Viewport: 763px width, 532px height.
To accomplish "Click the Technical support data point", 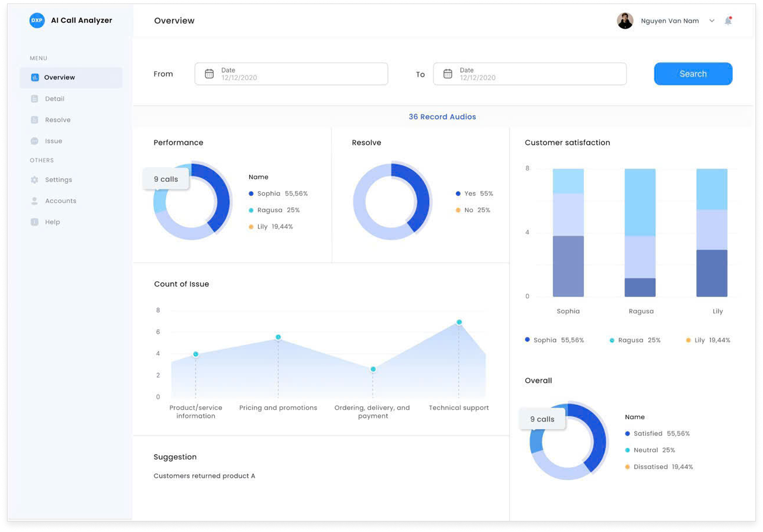I will 459,322.
